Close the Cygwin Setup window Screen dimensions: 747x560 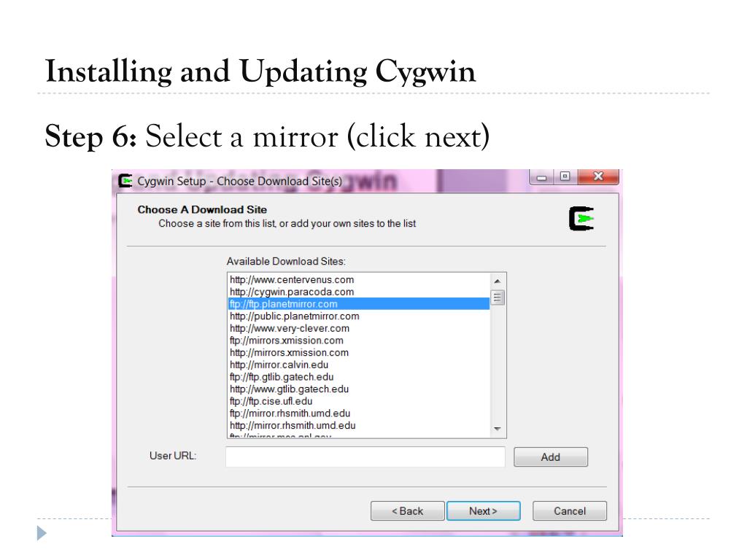(x=598, y=176)
